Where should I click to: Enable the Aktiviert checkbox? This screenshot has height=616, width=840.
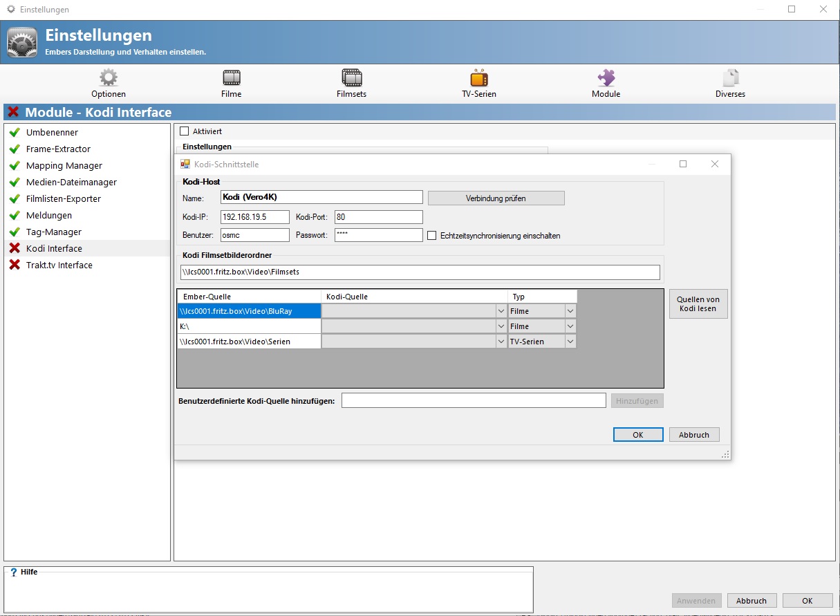pos(184,131)
